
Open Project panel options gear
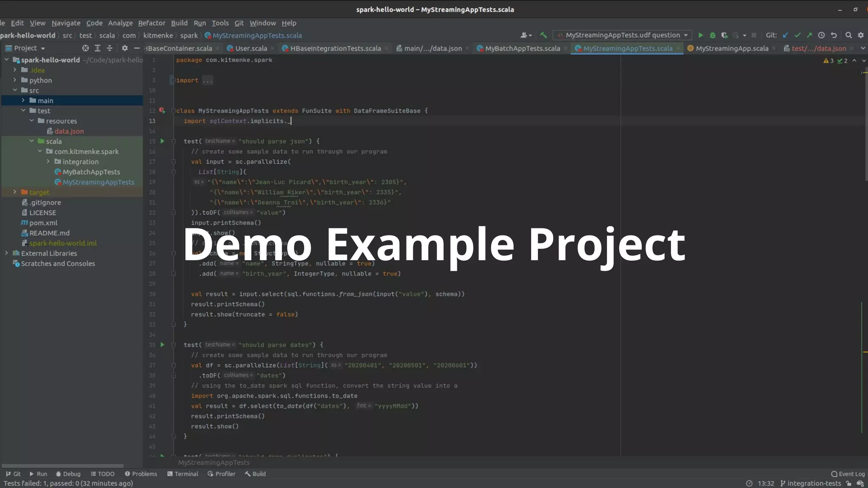tap(125, 48)
